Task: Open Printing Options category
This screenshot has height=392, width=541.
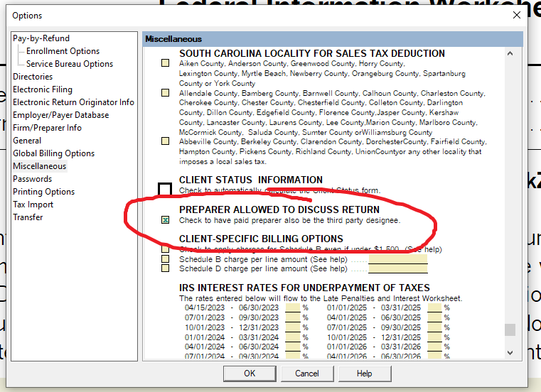Action: tap(44, 191)
